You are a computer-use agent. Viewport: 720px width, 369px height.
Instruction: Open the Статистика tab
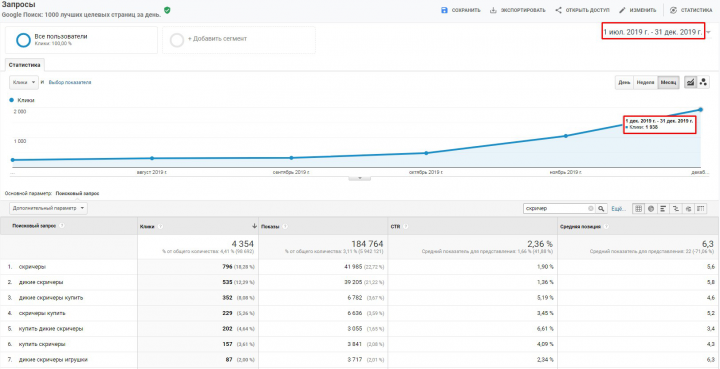(x=24, y=65)
